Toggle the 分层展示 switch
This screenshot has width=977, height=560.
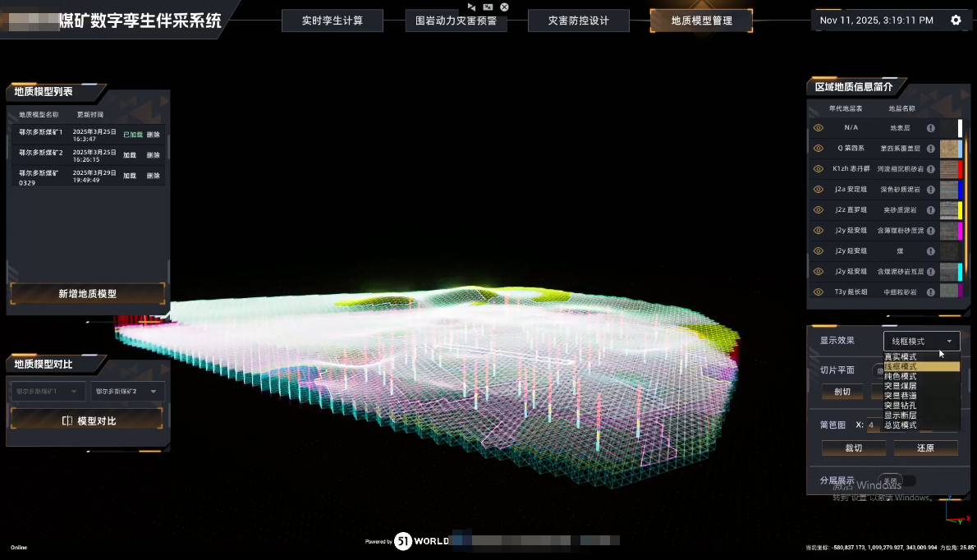897,480
